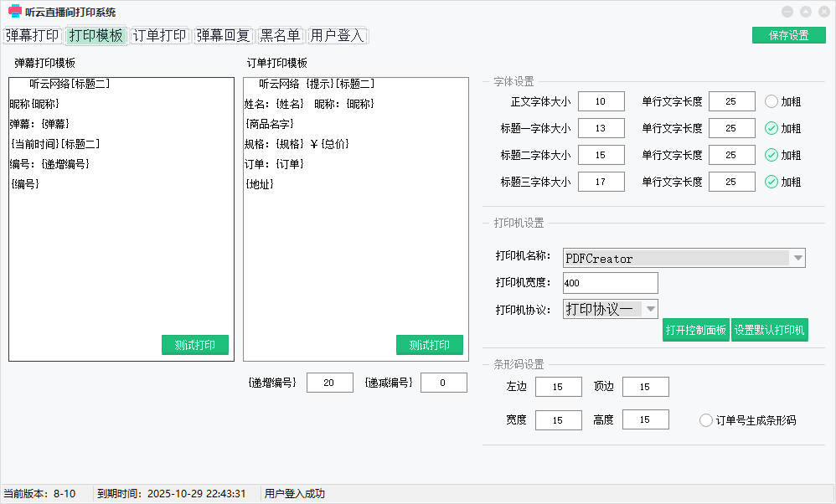This screenshot has height=504, width=836.
Task: Click the 保存设置 button
Action: (x=788, y=35)
